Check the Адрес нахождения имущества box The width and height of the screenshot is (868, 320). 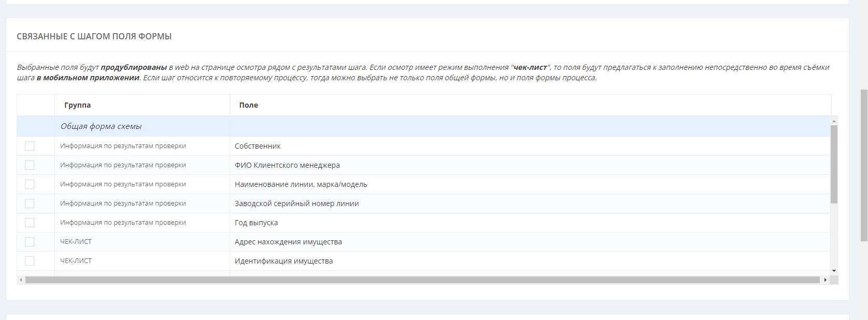click(30, 242)
